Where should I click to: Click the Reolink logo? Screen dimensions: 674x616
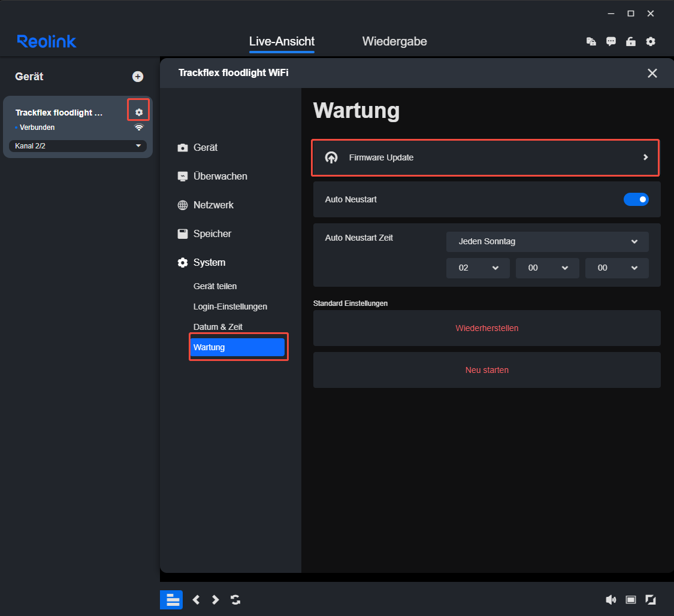(46, 41)
